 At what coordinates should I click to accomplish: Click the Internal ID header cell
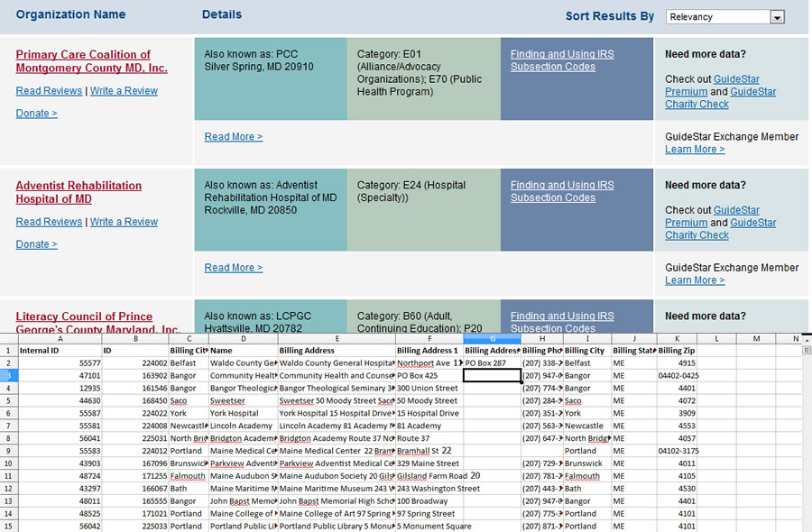point(60,351)
